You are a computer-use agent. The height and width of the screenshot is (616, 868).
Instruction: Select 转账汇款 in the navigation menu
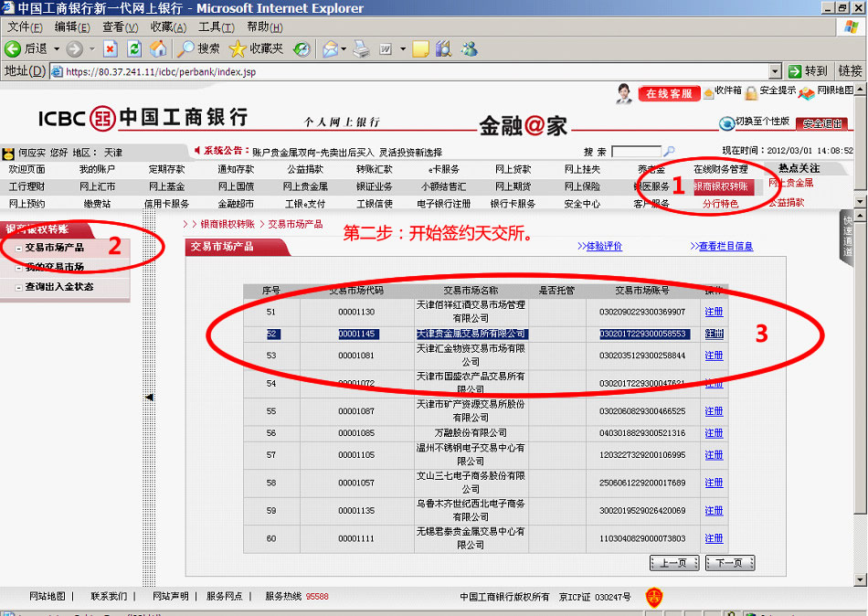[375, 169]
